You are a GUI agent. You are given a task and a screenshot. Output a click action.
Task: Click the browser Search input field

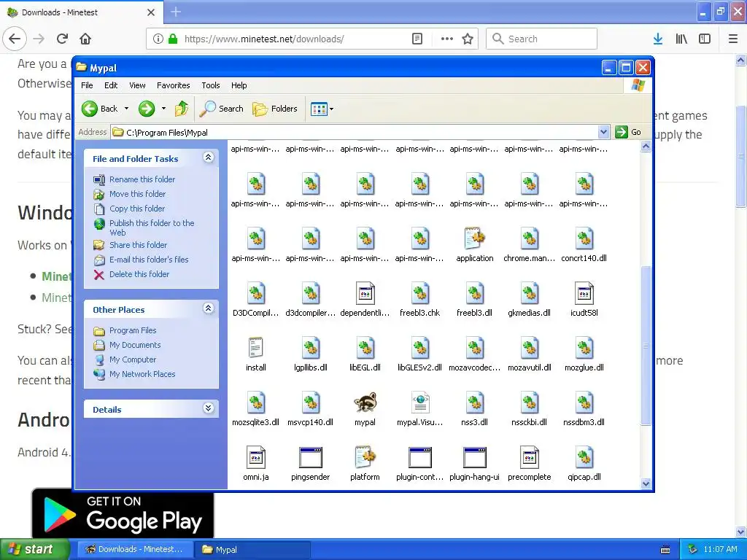[542, 39]
